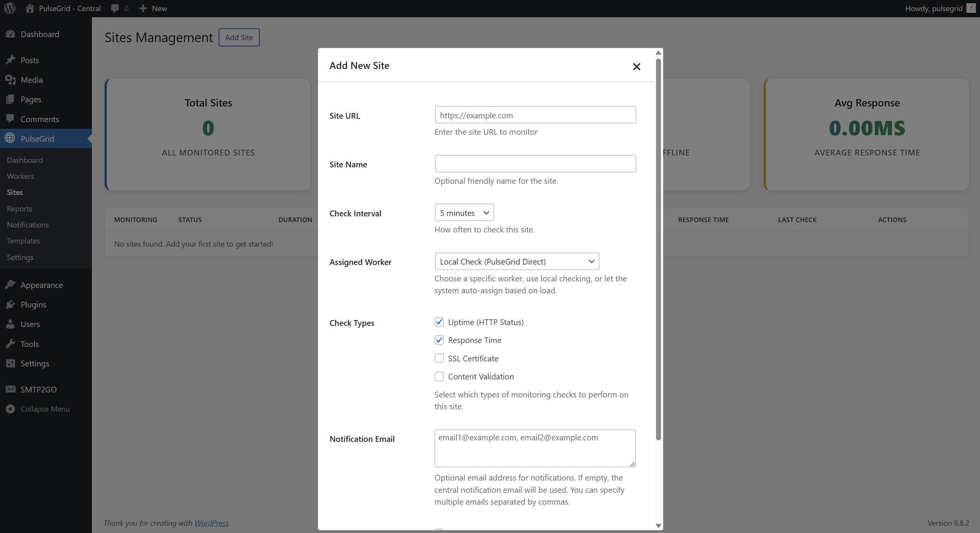Expand the Assigned Worker dropdown
This screenshot has height=533, width=980.
pos(516,262)
